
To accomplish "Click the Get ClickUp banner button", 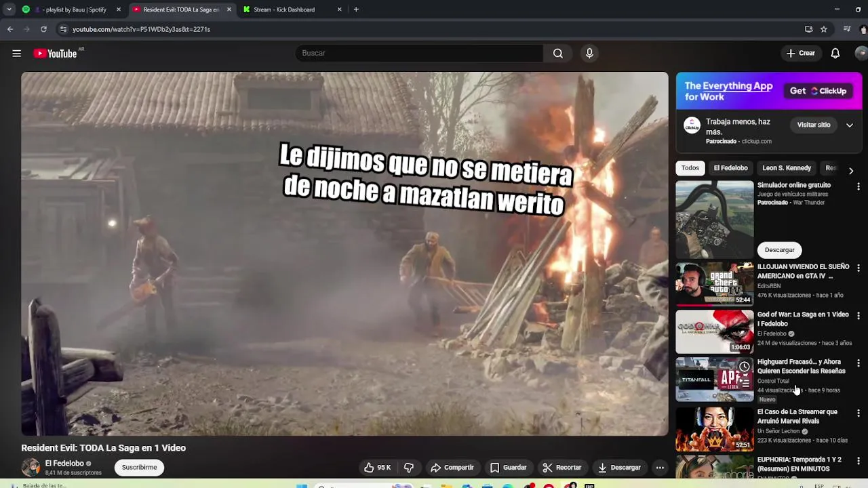I will point(818,91).
